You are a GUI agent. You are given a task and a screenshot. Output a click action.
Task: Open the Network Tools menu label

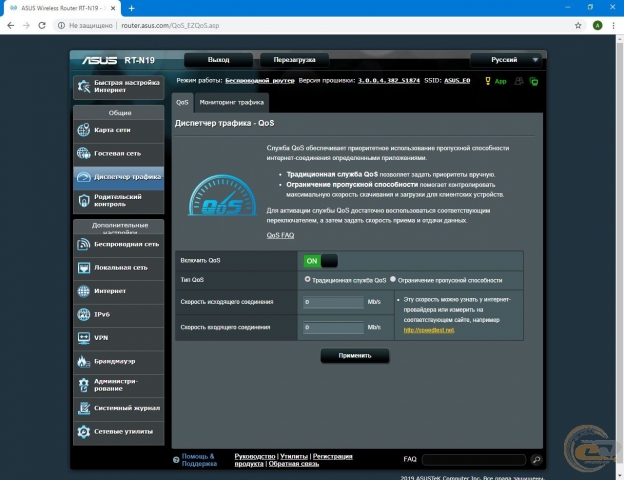tap(123, 431)
